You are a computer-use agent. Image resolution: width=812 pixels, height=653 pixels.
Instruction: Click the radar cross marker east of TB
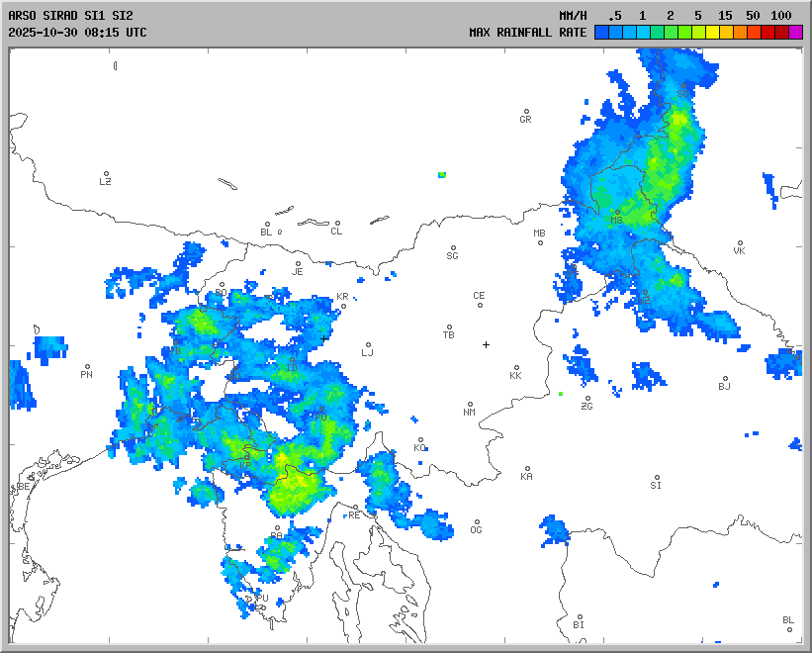pos(486,344)
